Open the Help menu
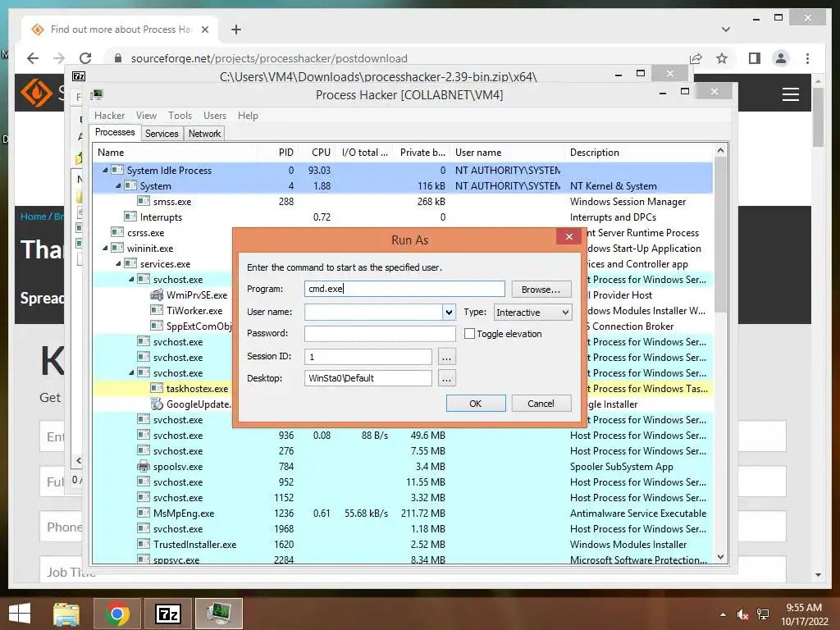Viewport: 840px width, 630px height. [248, 116]
